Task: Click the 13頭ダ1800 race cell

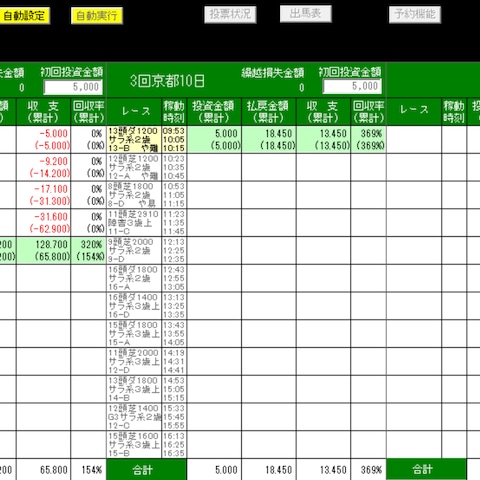Action: pos(134,389)
